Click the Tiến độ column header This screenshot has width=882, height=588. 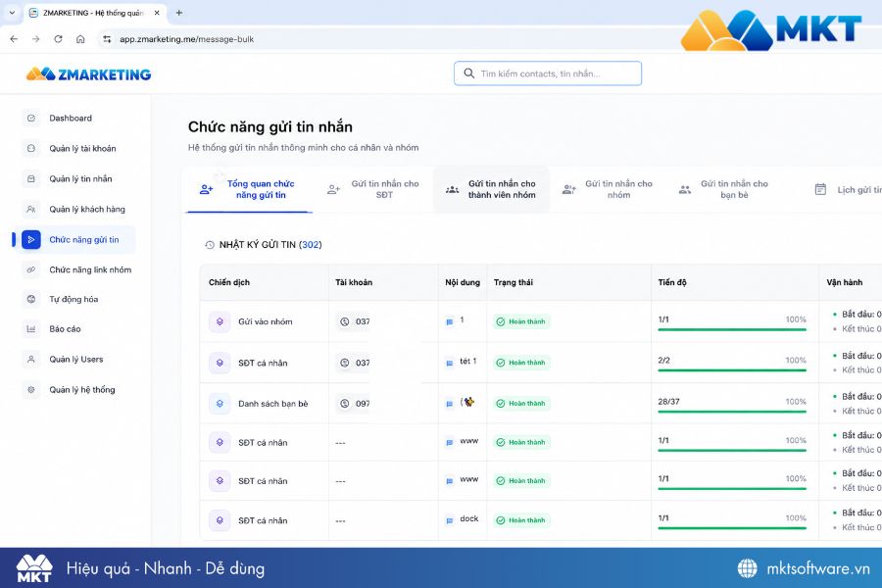tap(672, 282)
